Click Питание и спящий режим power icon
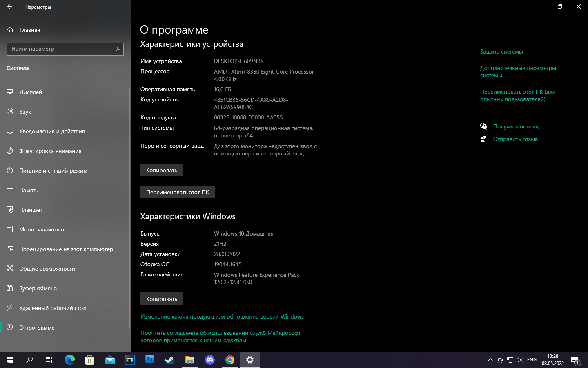 coord(10,171)
